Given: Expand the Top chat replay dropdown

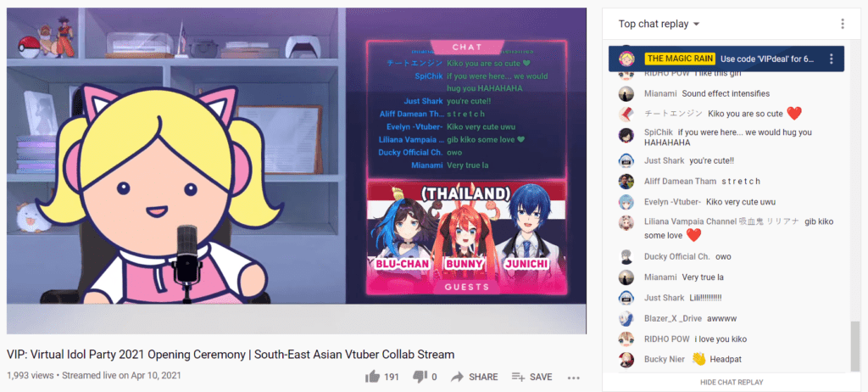Looking at the screenshot, I should (x=659, y=24).
